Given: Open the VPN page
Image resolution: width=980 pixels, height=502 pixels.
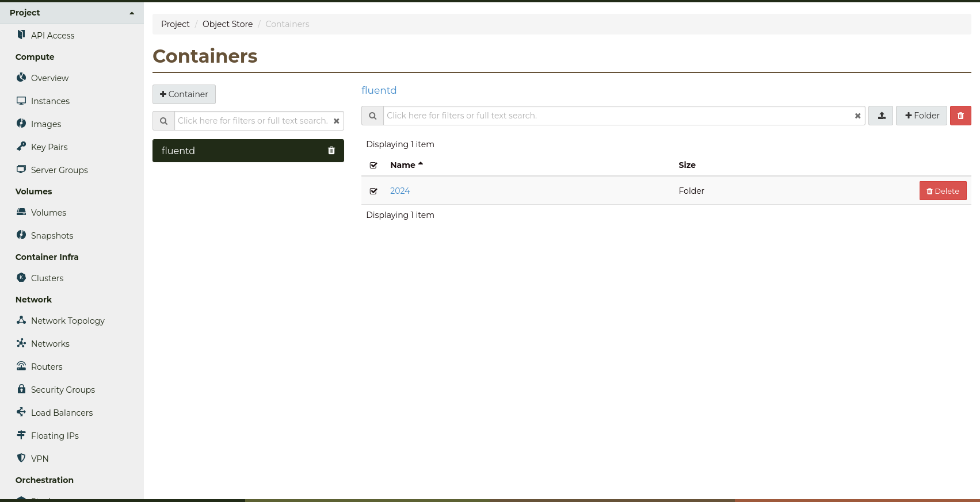Looking at the screenshot, I should point(40,459).
